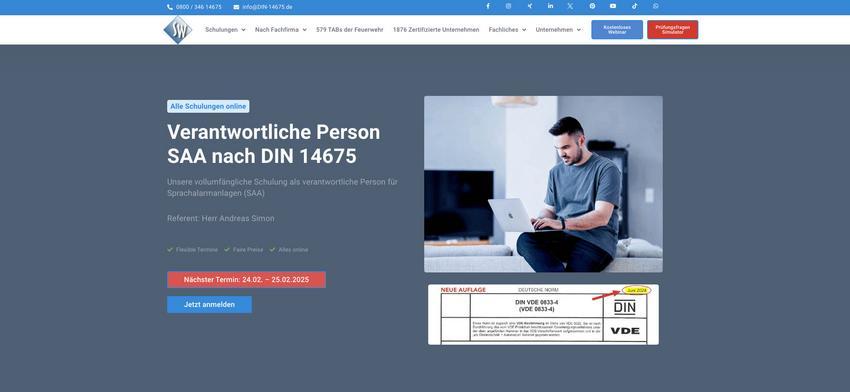Screen dimensions: 850x392
Task: Open the X (Twitter) social icon
Action: [570, 7]
